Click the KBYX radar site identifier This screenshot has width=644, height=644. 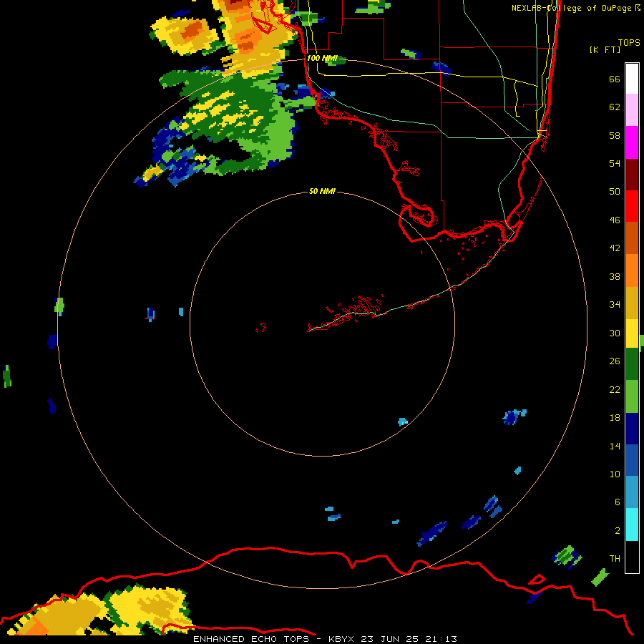coord(342,639)
